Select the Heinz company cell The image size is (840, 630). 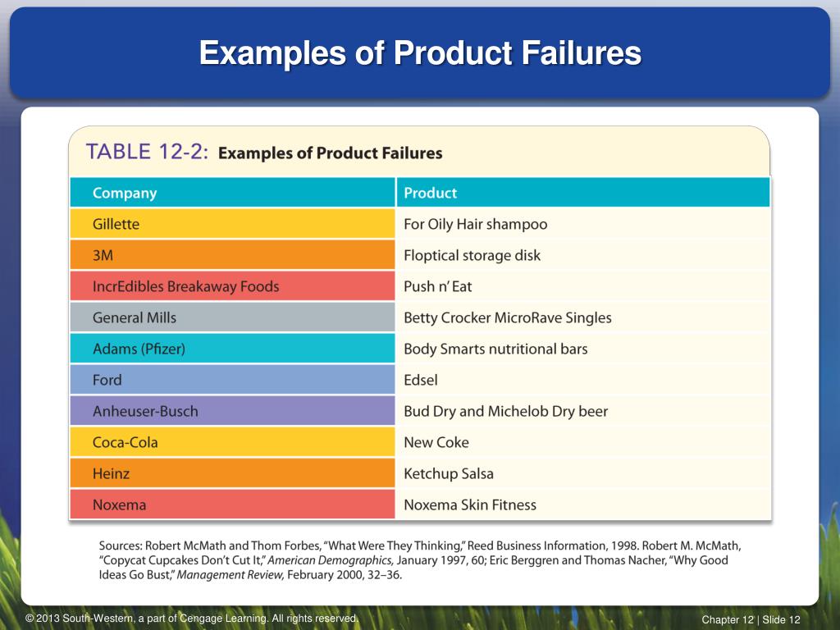coord(232,473)
